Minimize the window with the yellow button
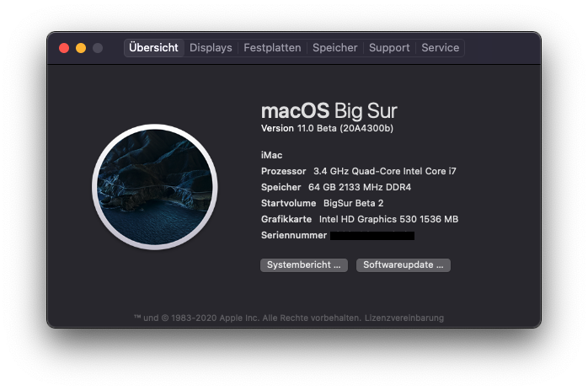The image size is (588, 390). tap(81, 48)
